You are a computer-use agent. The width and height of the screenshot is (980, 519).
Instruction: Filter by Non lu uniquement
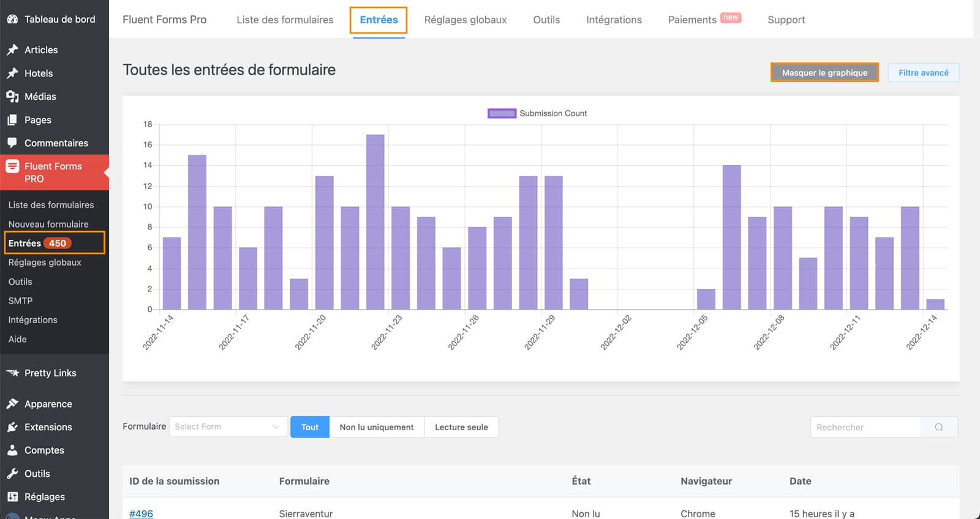tap(377, 427)
